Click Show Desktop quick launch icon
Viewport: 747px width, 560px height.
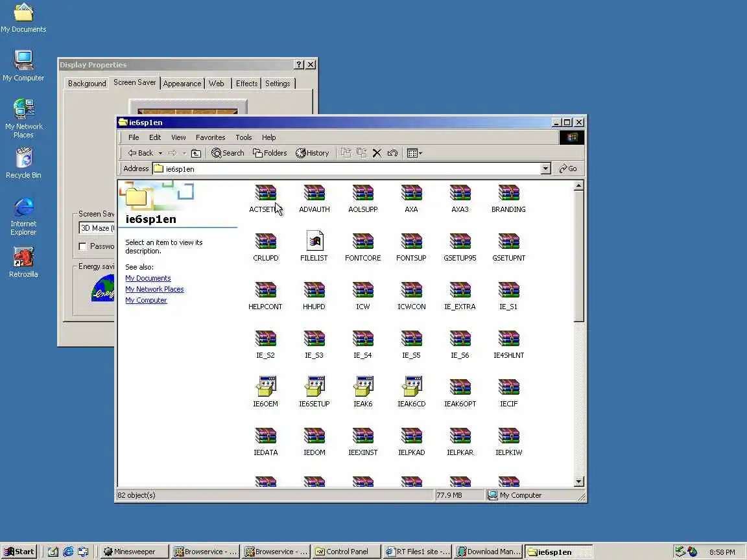pyautogui.click(x=53, y=552)
